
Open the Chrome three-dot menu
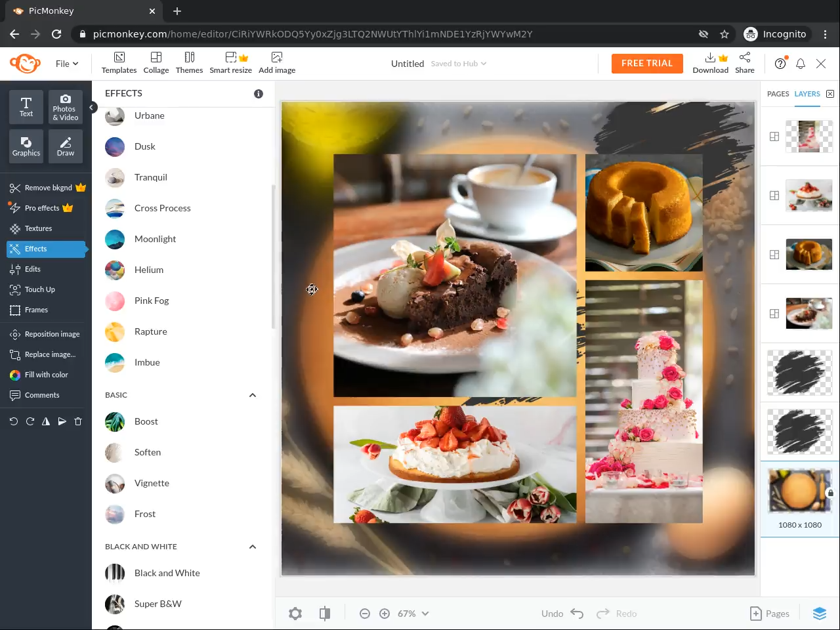point(826,34)
